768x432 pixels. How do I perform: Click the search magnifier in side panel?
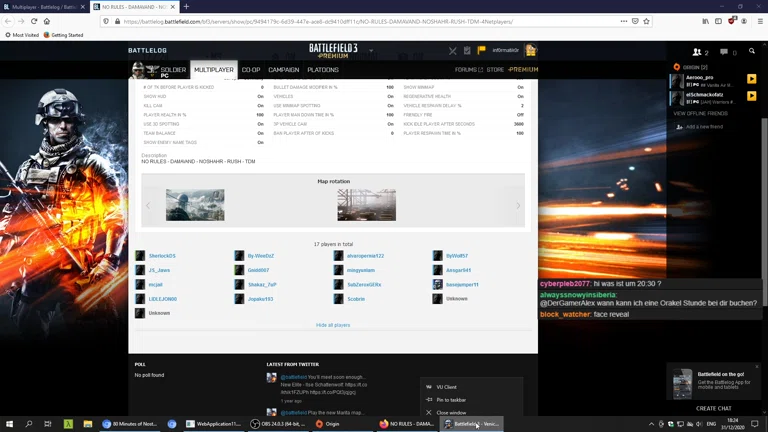tap(752, 51)
